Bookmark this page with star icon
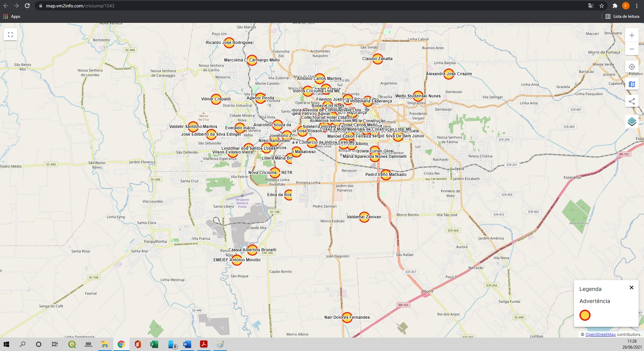644x351 pixels. (x=602, y=6)
